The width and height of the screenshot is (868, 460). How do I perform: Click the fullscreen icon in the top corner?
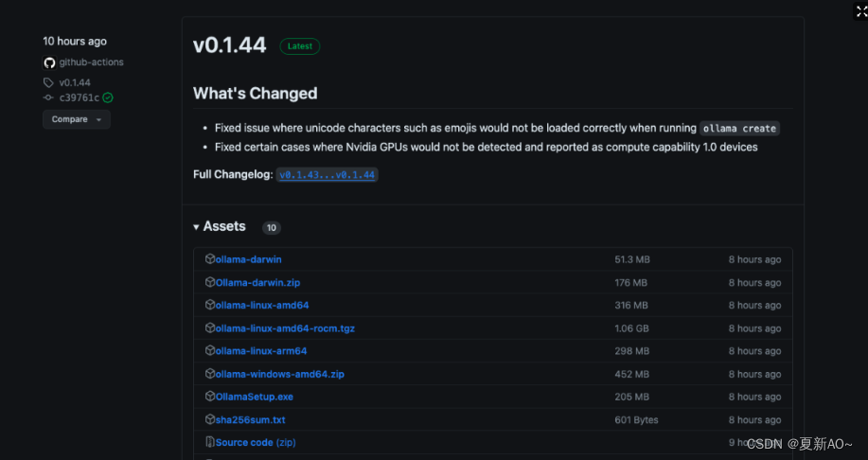click(861, 11)
